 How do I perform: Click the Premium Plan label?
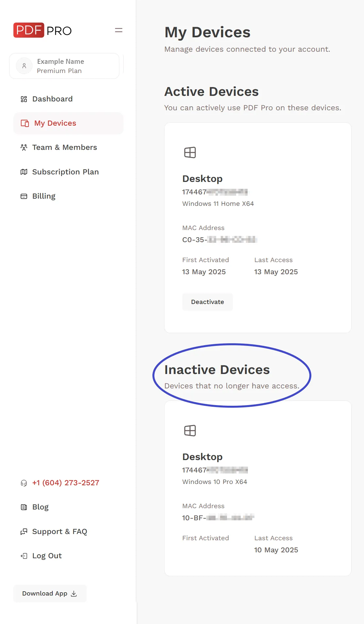(59, 71)
